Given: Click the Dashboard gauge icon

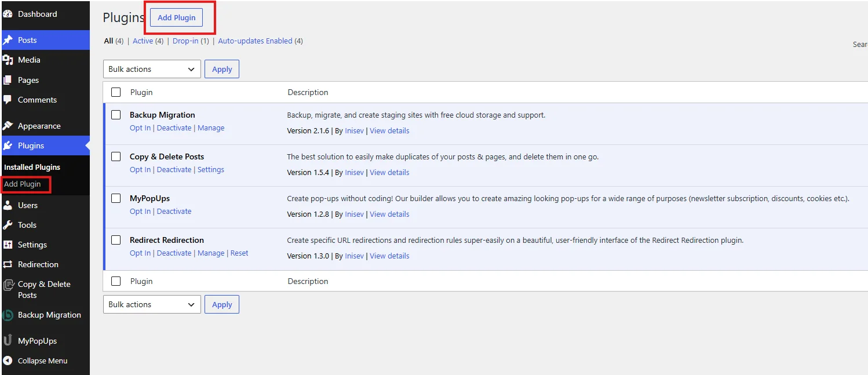Looking at the screenshot, I should [x=8, y=14].
